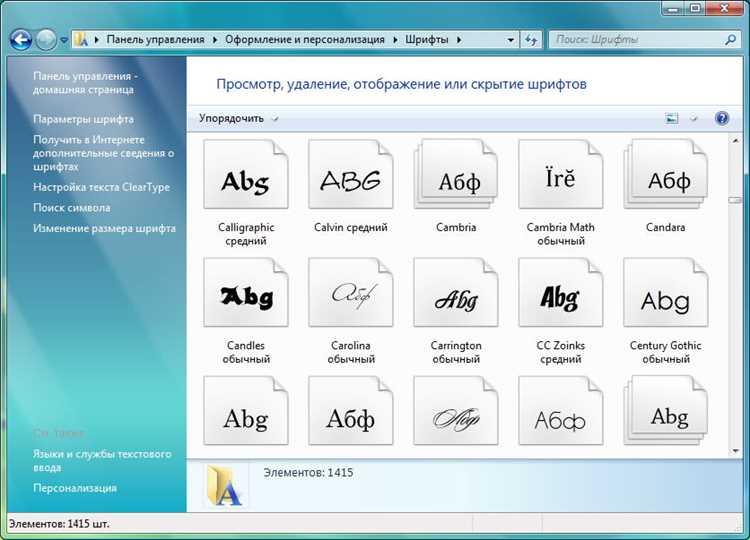This screenshot has height=540, width=750.
Task: Go back with the Back arrow button
Action: pyautogui.click(x=21, y=40)
